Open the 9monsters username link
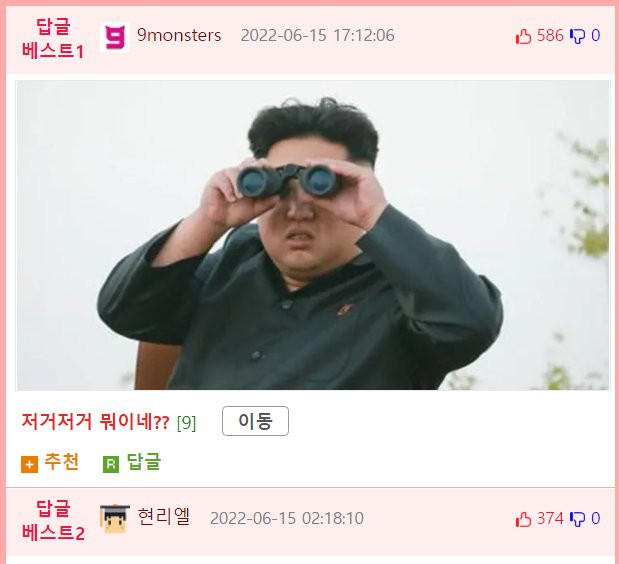 pos(179,36)
